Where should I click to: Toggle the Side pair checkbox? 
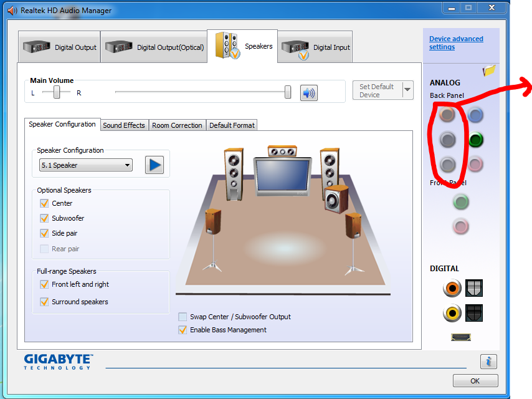click(x=44, y=233)
